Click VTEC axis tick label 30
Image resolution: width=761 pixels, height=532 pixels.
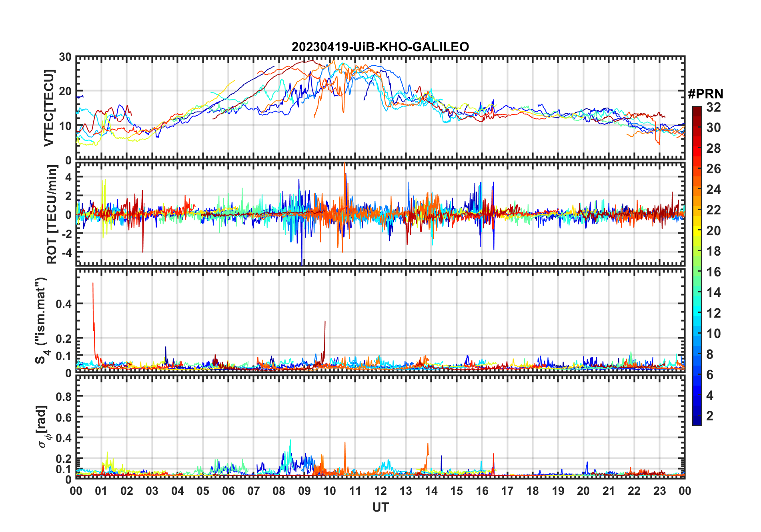[65, 57]
